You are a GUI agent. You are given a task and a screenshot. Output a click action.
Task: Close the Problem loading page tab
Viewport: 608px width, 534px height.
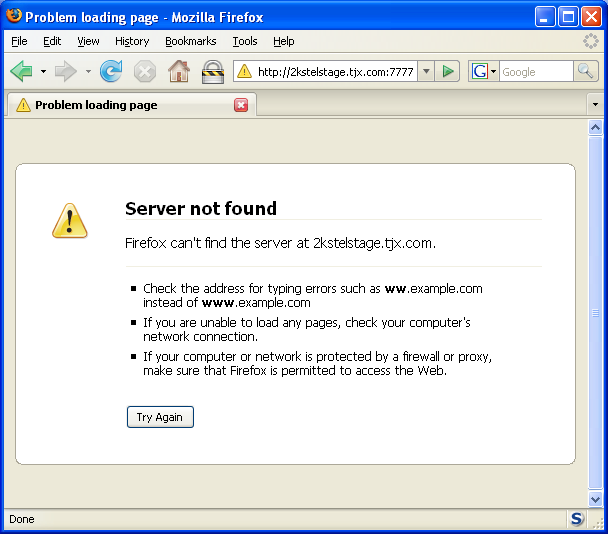[x=241, y=105]
